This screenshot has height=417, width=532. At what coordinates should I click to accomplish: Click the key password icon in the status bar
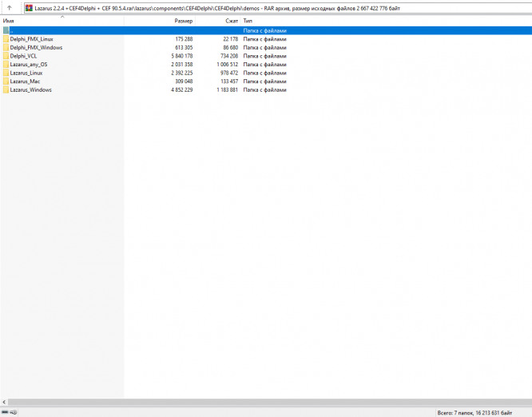click(x=14, y=412)
